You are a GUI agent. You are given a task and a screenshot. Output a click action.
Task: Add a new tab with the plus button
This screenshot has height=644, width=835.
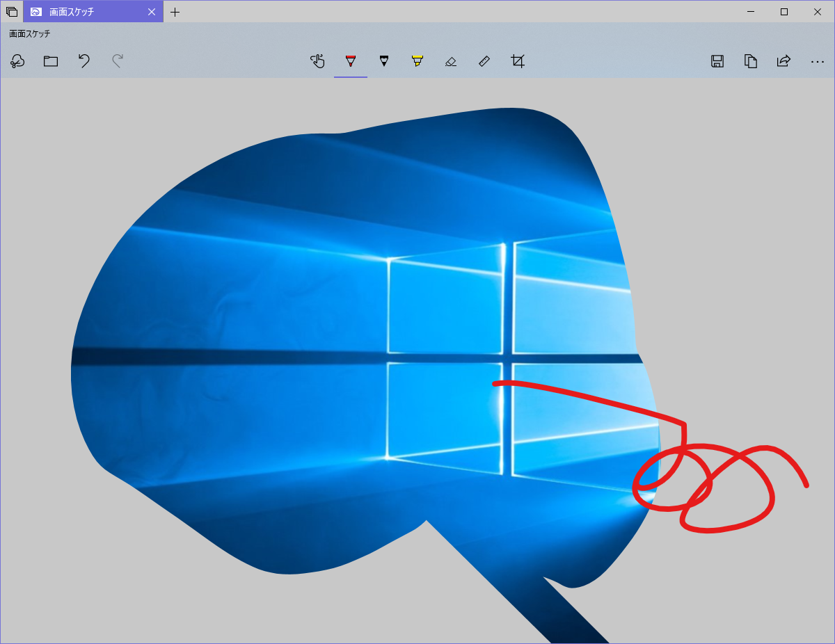175,12
